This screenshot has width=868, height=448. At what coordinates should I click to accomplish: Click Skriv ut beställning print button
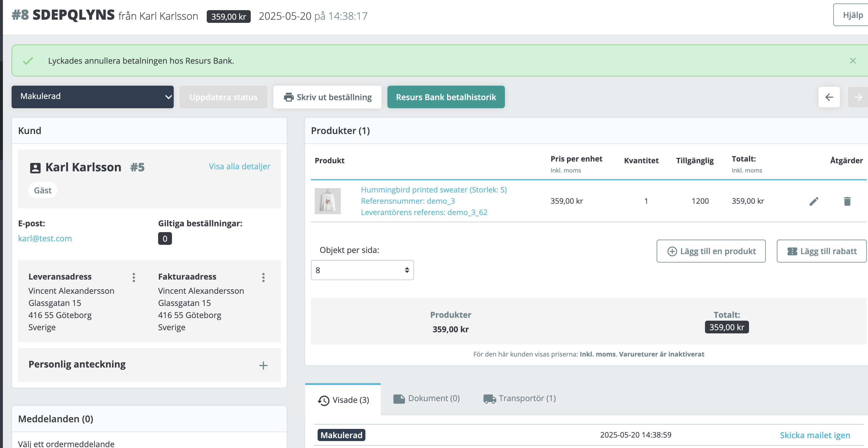point(327,97)
